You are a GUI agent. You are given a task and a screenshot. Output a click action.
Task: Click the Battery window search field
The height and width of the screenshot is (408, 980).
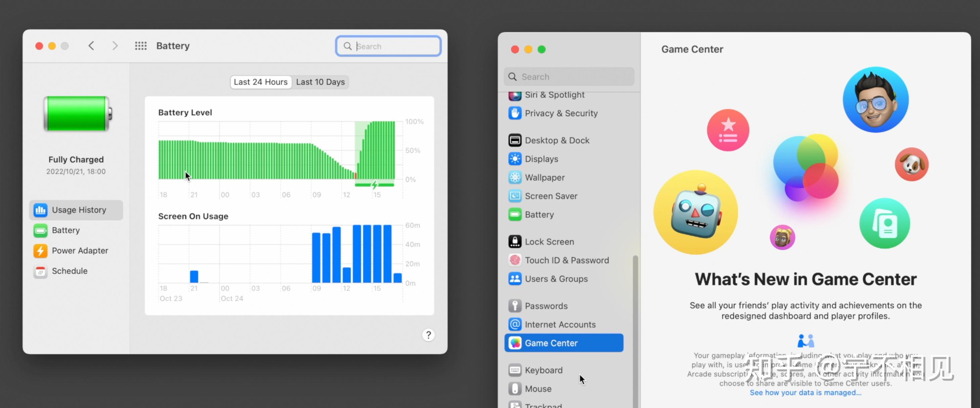[387, 46]
